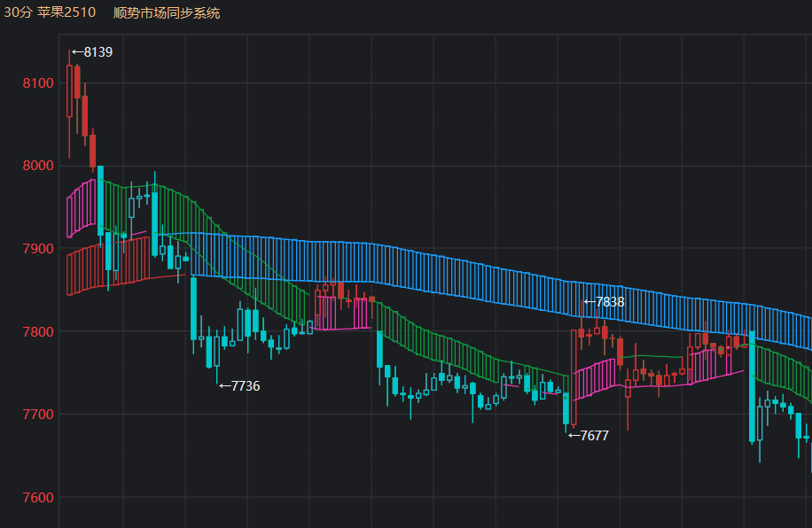Click the 7800 price axis label
812x528 pixels.
38,331
